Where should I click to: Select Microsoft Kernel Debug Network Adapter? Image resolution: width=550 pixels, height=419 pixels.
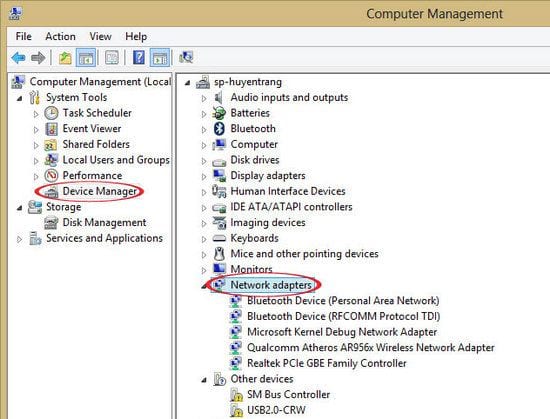[342, 332]
